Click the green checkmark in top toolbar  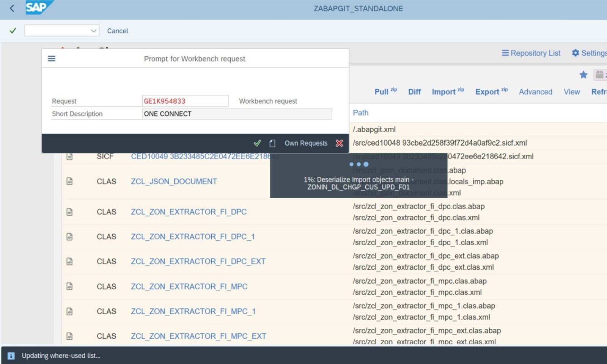coord(13,31)
